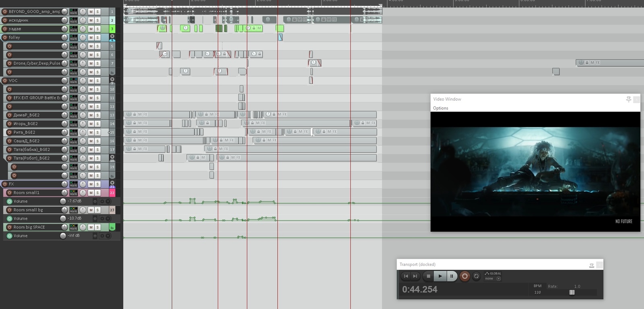
Task: Click the -inf dB envelope value
Action: click(74, 235)
